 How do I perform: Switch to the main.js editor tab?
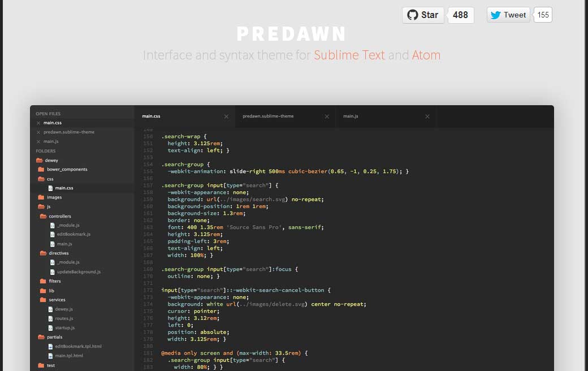tap(351, 116)
